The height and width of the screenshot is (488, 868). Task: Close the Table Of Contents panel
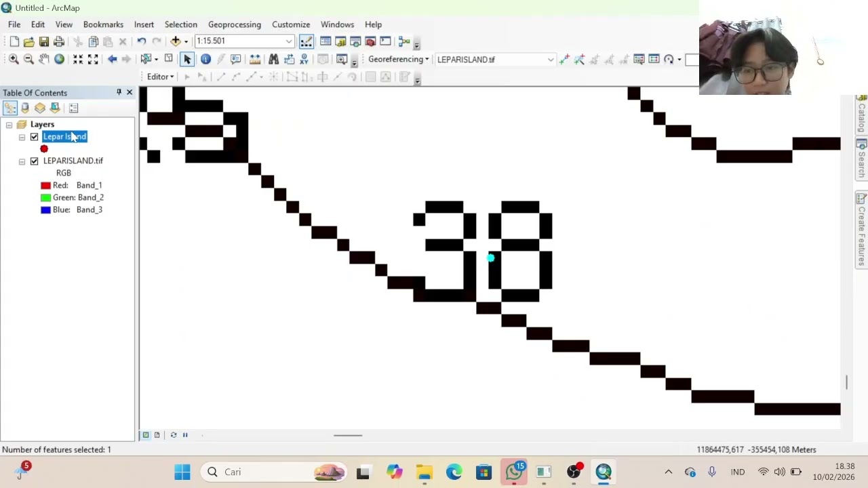coord(129,92)
